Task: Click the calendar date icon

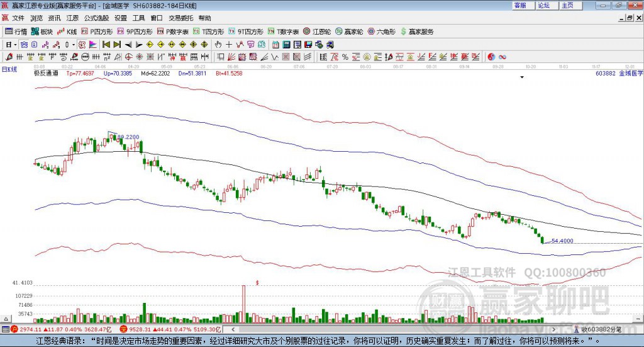Action: pos(275,45)
